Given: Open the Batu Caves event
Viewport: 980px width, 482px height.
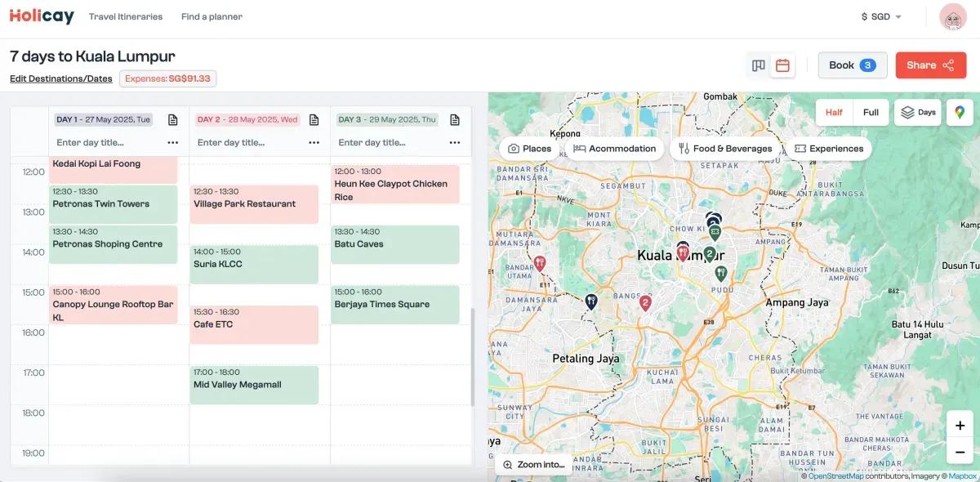Looking at the screenshot, I should (395, 244).
